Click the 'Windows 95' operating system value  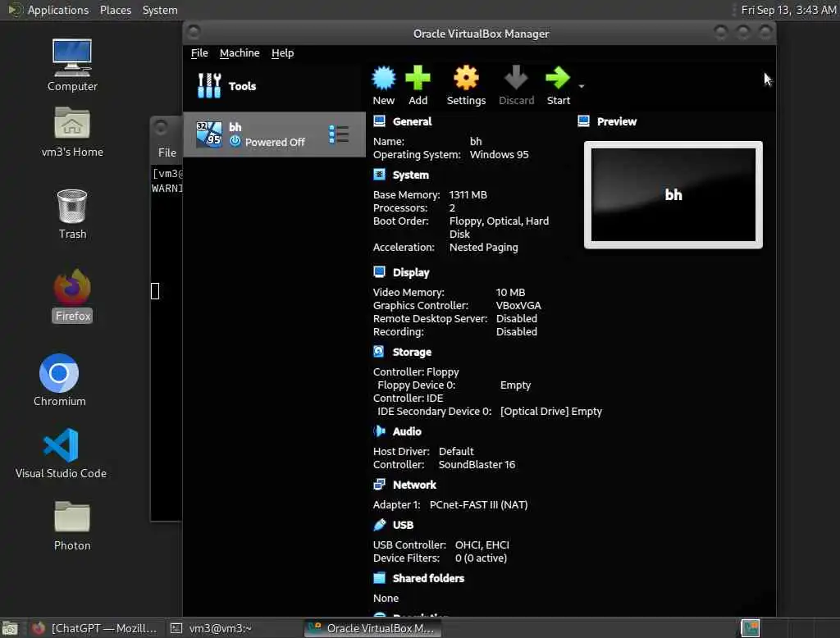coord(500,155)
